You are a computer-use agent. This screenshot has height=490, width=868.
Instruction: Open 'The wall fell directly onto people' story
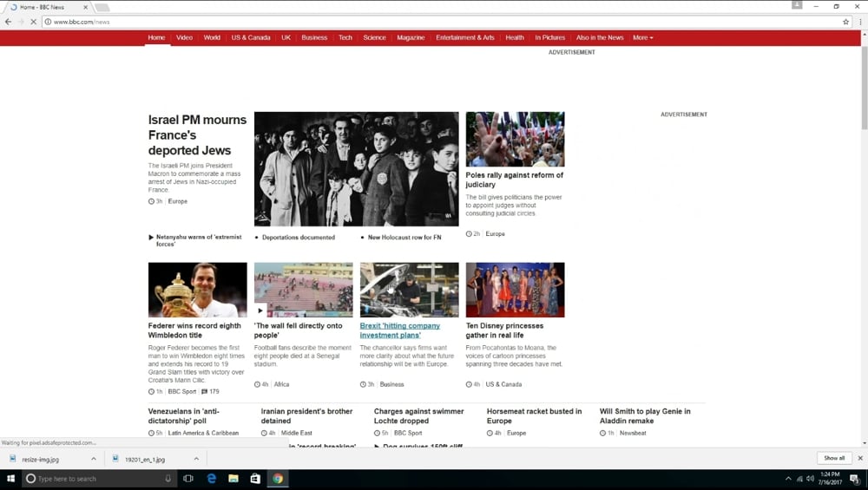tap(299, 330)
